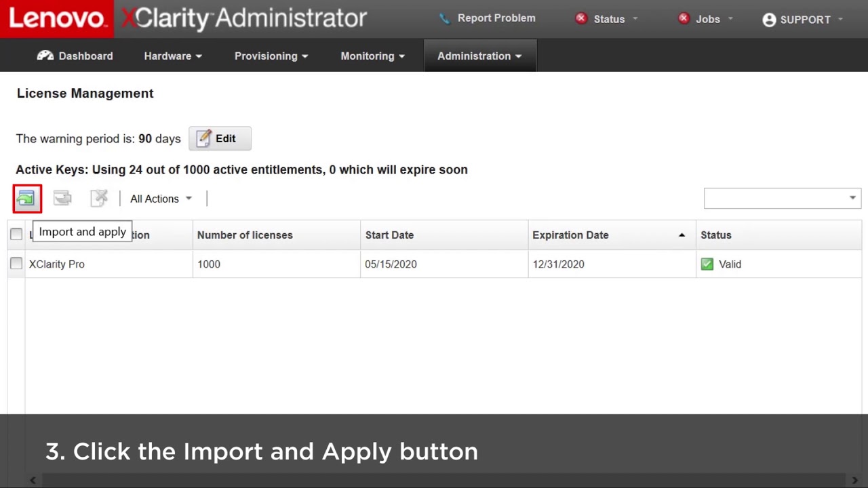This screenshot has height=488, width=868.
Task: Toggle the select-all header checkbox
Action: (16, 235)
